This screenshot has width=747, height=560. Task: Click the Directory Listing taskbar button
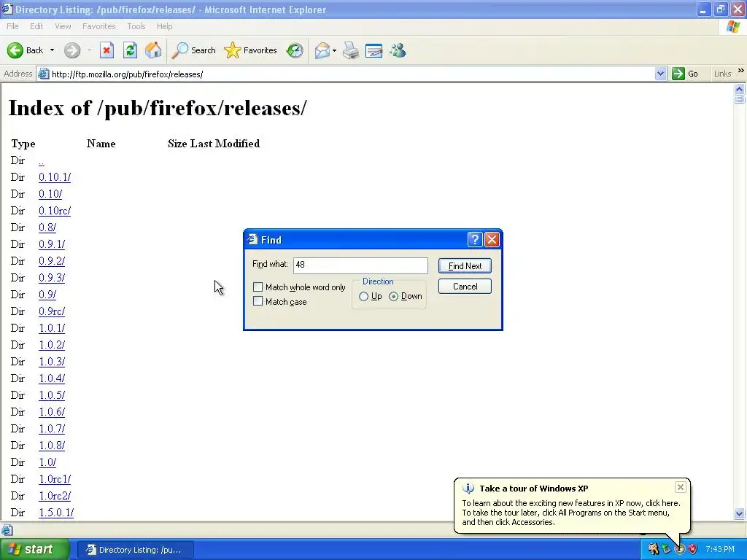[x=135, y=550]
